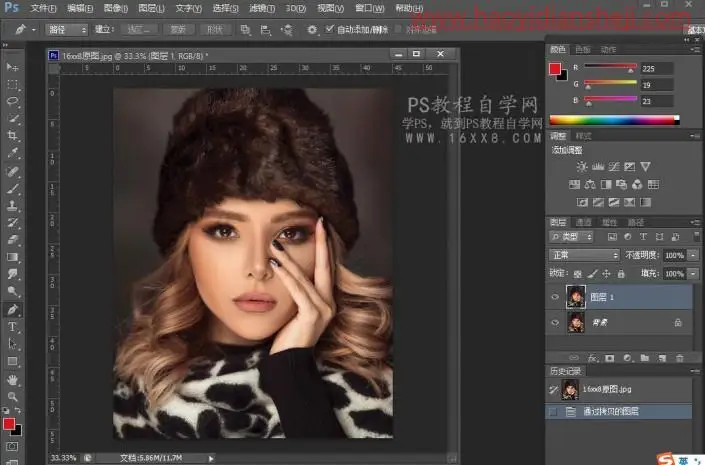Click the color spectrum ramp
This screenshot has width=705, height=465.
(x=614, y=120)
